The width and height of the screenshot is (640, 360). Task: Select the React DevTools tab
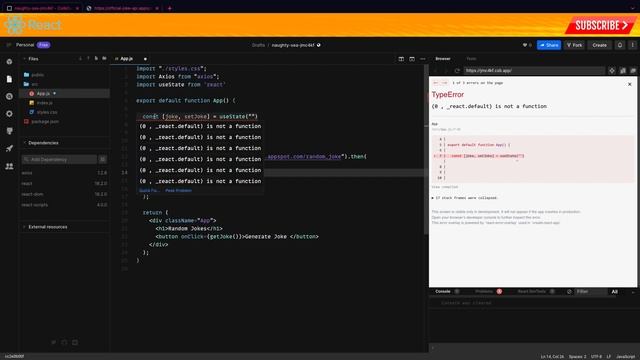(531, 291)
